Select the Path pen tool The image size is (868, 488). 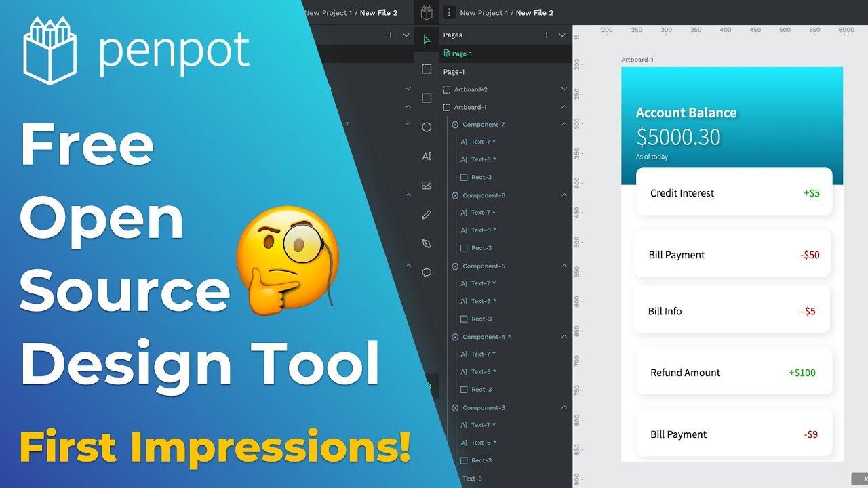[427, 243]
